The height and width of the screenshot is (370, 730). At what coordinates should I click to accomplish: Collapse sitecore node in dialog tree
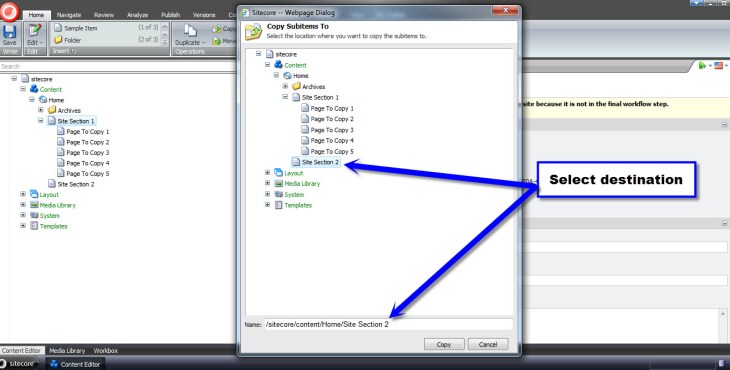point(258,54)
